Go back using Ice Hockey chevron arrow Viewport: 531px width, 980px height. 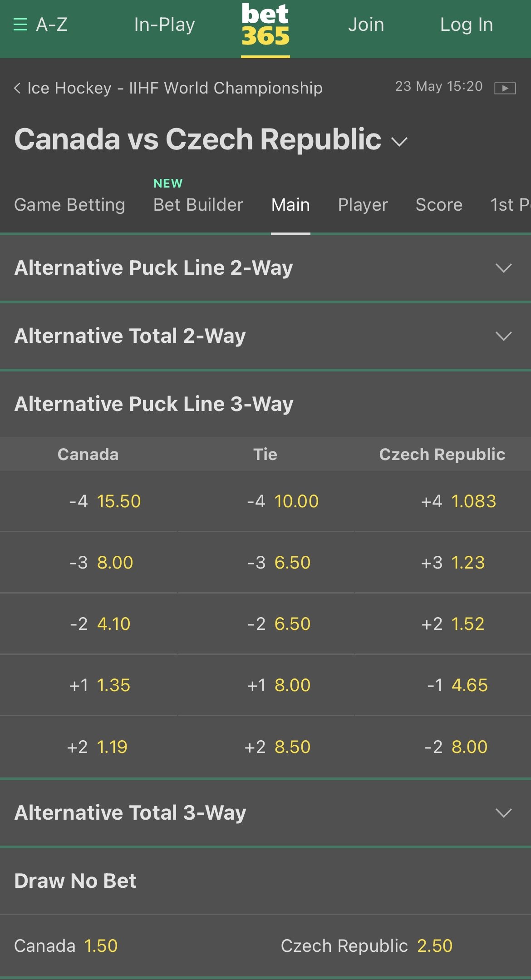click(17, 88)
